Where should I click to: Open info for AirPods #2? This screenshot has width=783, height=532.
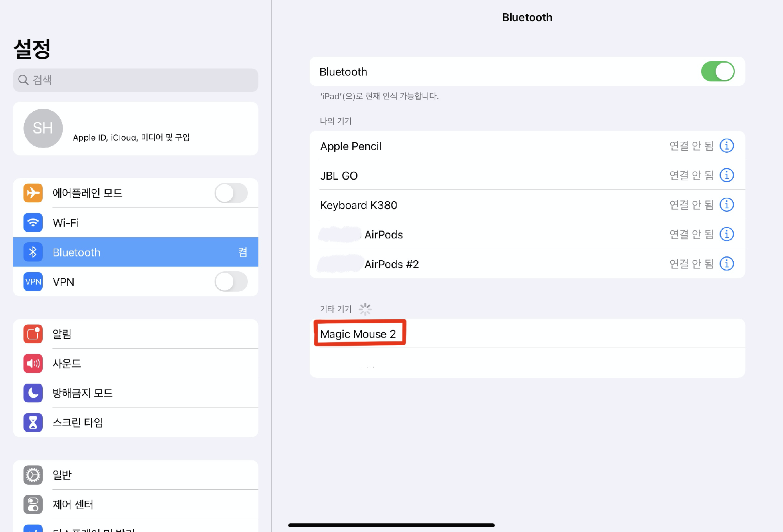pos(727,264)
